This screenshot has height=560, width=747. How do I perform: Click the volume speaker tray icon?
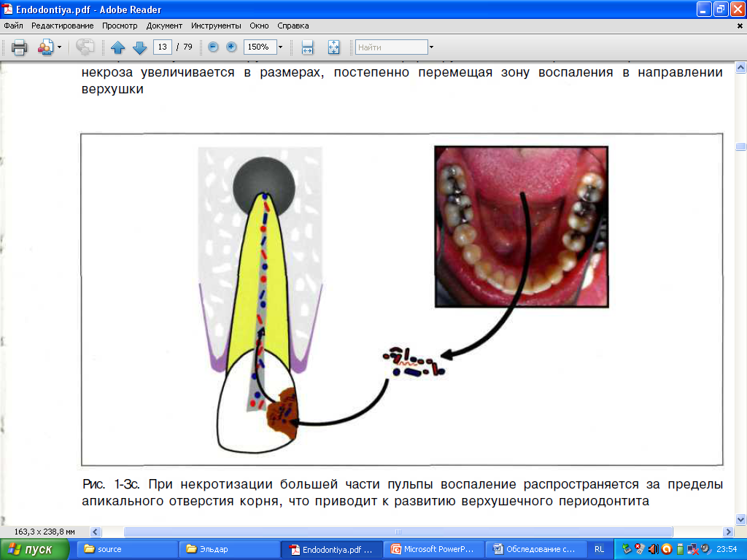[x=653, y=549]
